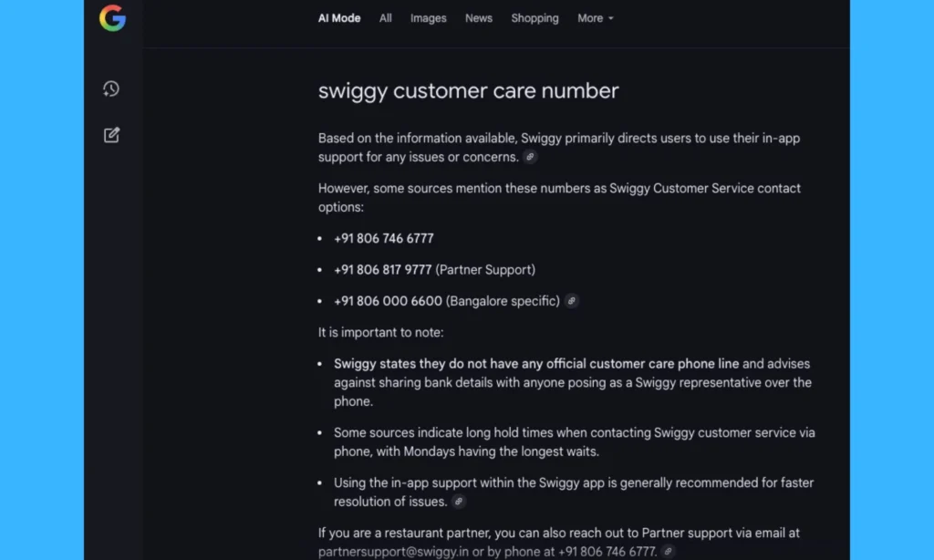Image resolution: width=934 pixels, height=560 pixels.
Task: Click the Partner Support number +91 806 817 9777
Action: point(383,270)
